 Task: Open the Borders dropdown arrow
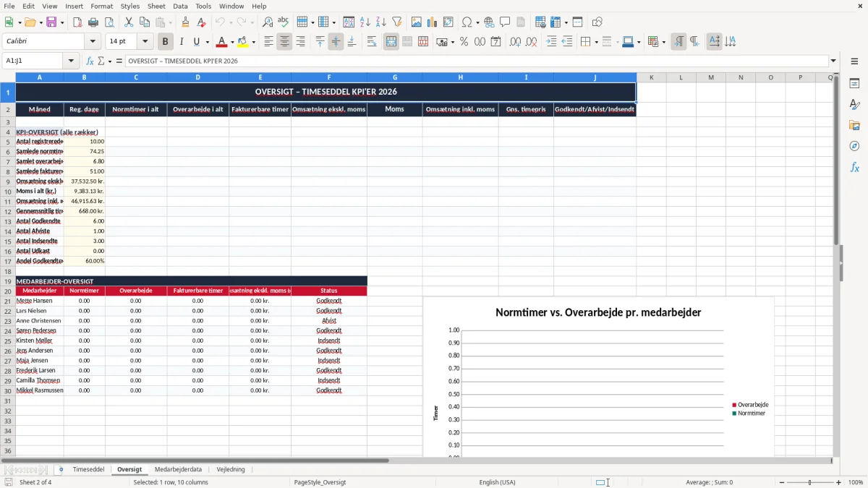pos(595,42)
